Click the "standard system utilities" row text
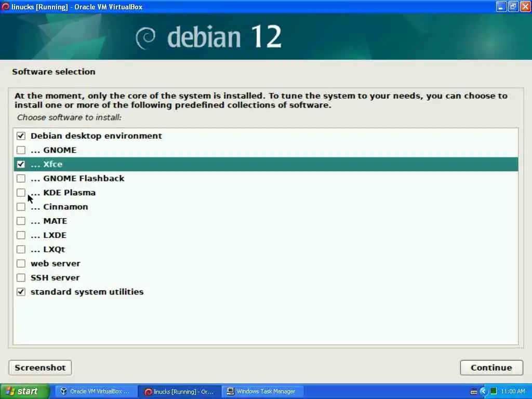Viewport: 532px width, 399px height. [x=87, y=292]
